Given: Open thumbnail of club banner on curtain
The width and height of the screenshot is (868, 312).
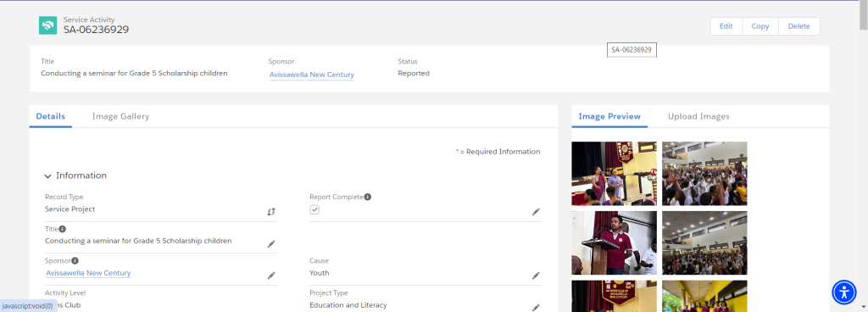Looking at the screenshot, I should tap(614, 296).
